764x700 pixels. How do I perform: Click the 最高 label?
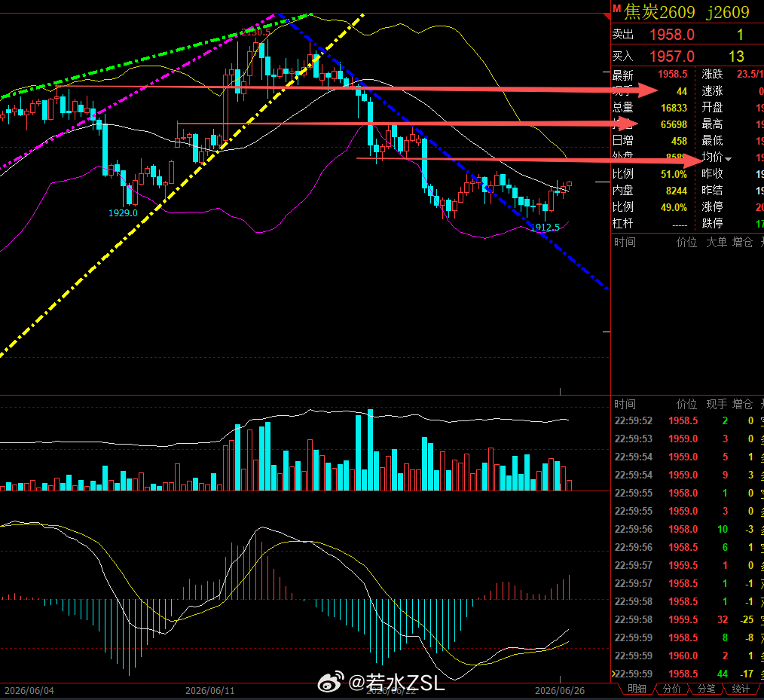coord(712,124)
